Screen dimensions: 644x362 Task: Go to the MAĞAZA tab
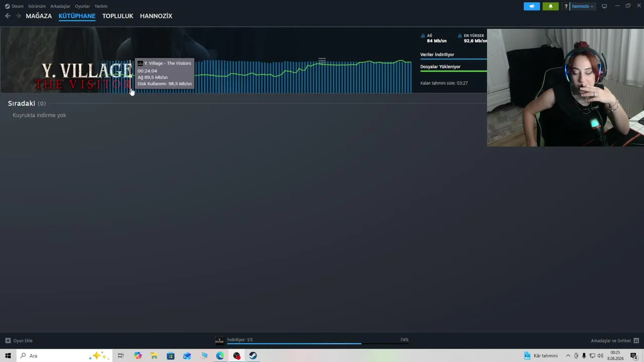(39, 16)
